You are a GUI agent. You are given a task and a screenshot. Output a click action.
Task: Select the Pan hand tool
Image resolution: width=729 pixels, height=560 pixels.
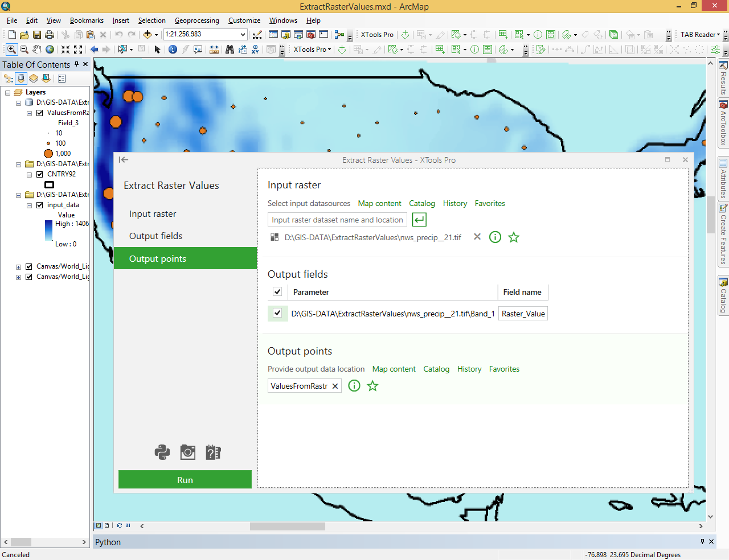pos(37,50)
